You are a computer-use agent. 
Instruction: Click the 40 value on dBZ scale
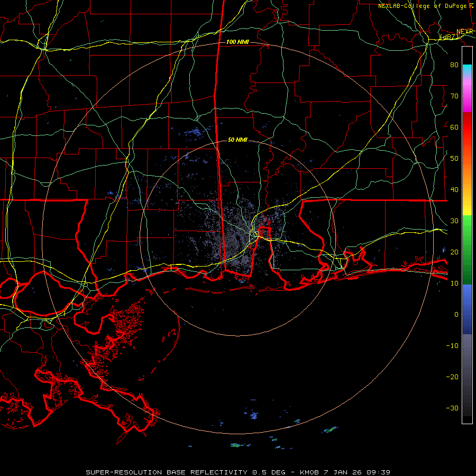pos(454,190)
